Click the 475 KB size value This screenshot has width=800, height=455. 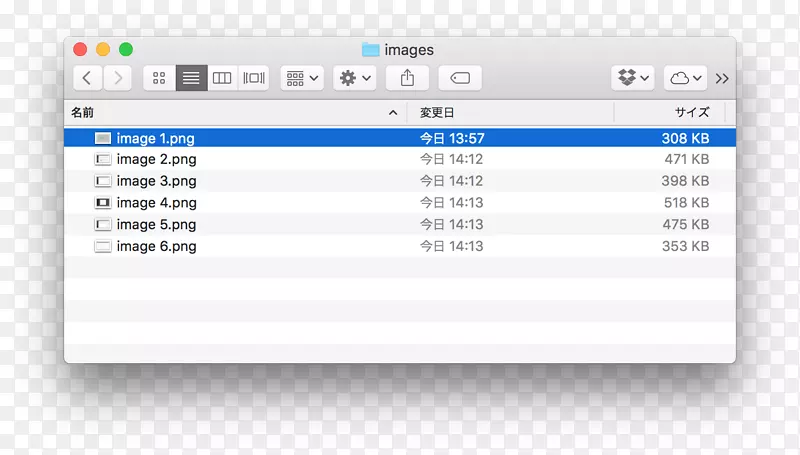pyautogui.click(x=686, y=224)
